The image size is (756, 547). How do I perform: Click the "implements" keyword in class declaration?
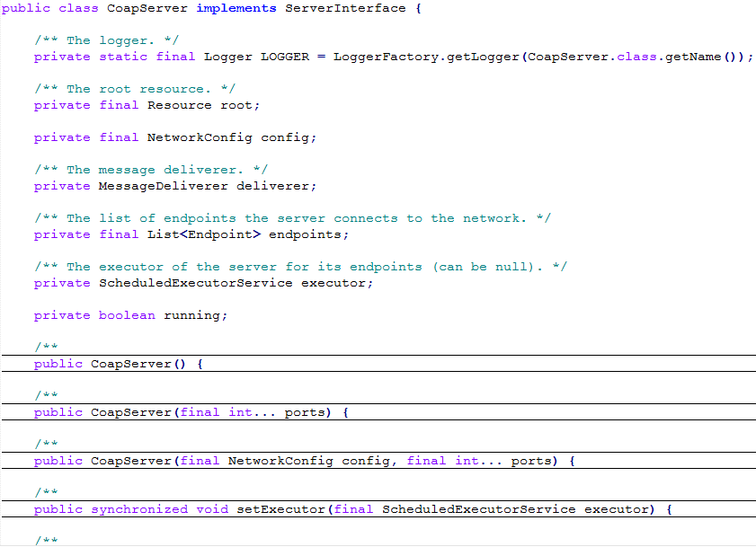(x=236, y=9)
